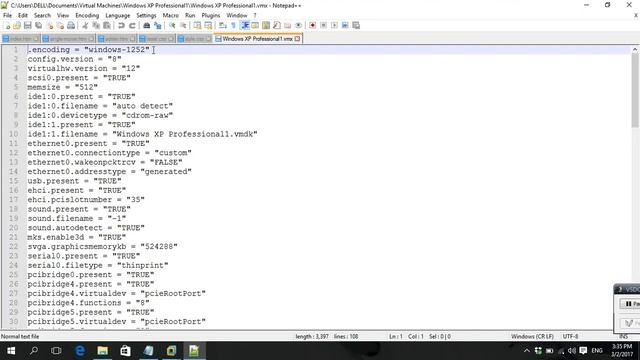Click UTF-8 encoding in status bar
This screenshot has width=640, height=360.
tap(570, 336)
